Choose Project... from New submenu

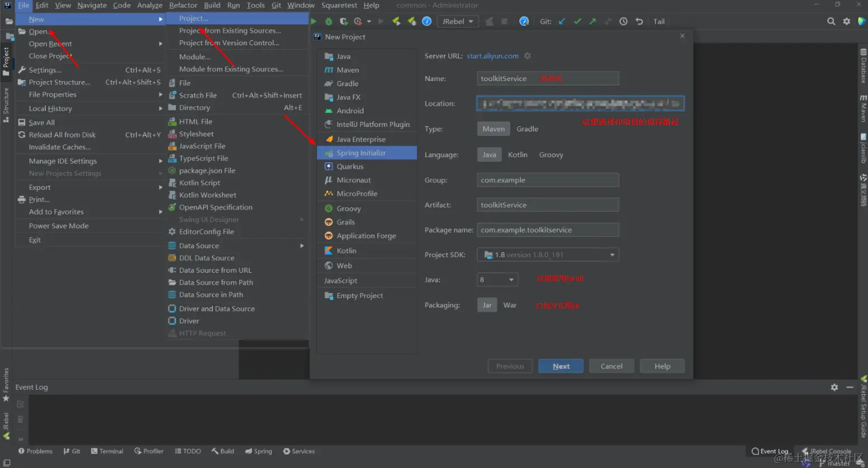click(x=237, y=18)
